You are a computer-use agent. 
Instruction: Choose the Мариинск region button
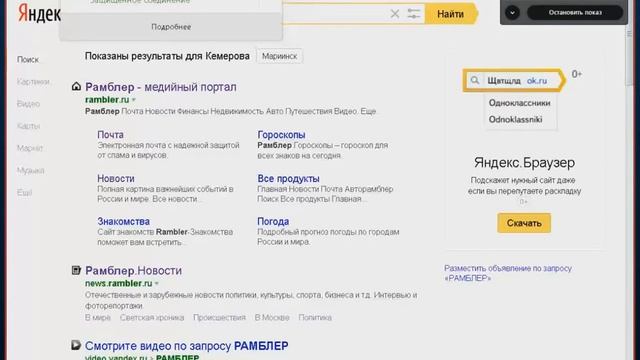pyautogui.click(x=280, y=56)
